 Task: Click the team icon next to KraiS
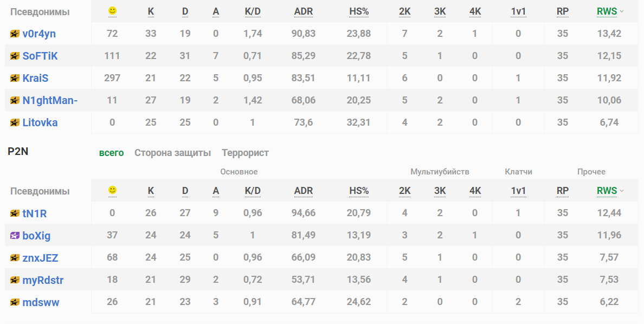(15, 78)
